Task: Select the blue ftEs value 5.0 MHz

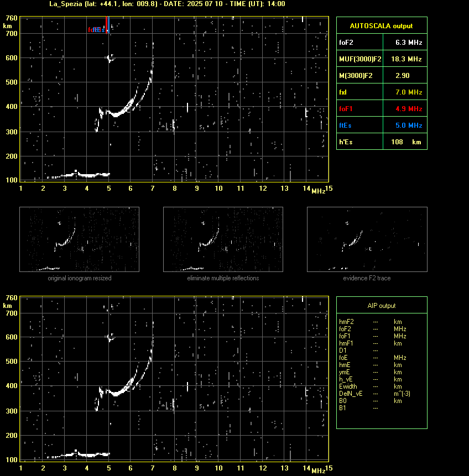Action: click(409, 125)
